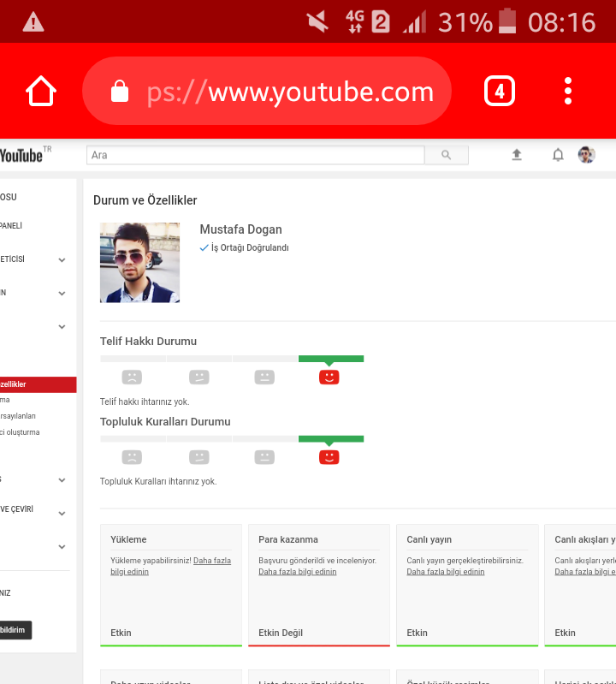Expand the VE ÇEVİRİ sidebar section

tap(62, 514)
